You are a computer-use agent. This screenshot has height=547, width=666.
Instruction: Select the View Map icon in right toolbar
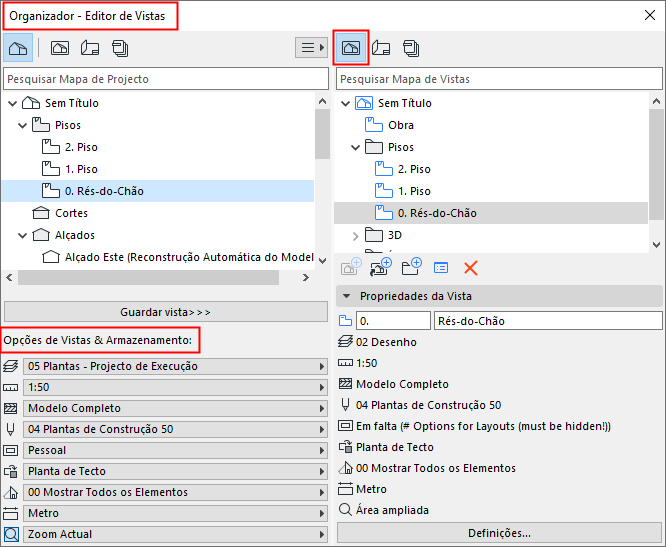(x=351, y=48)
